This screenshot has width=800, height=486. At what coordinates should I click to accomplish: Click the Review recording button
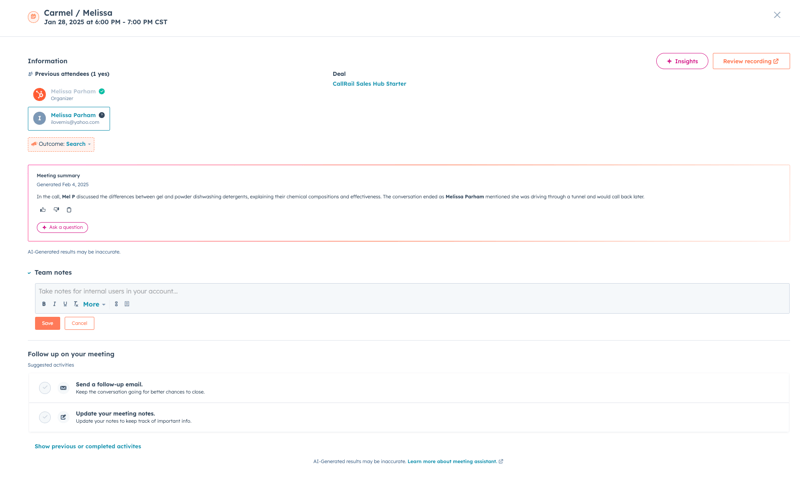(x=751, y=61)
